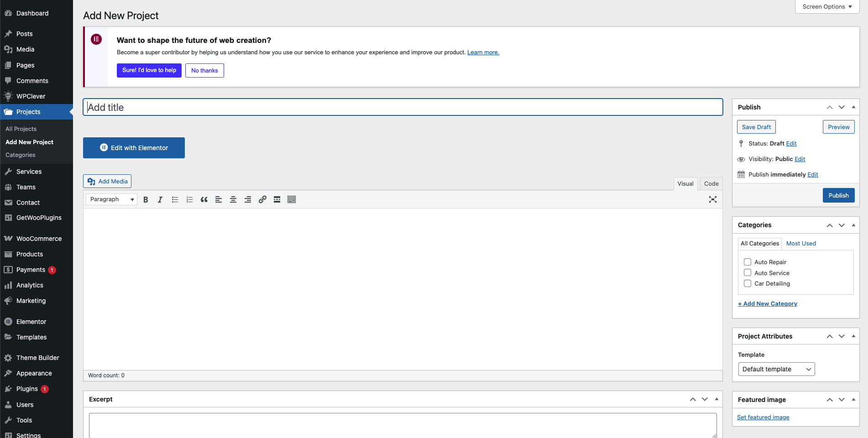Open the Default template dropdown

tap(776, 369)
